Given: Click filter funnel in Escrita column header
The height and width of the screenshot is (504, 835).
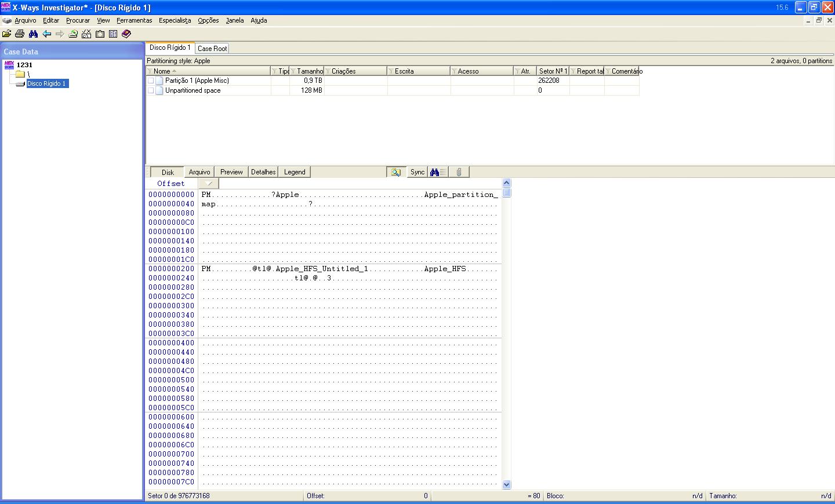Looking at the screenshot, I should tap(391, 71).
